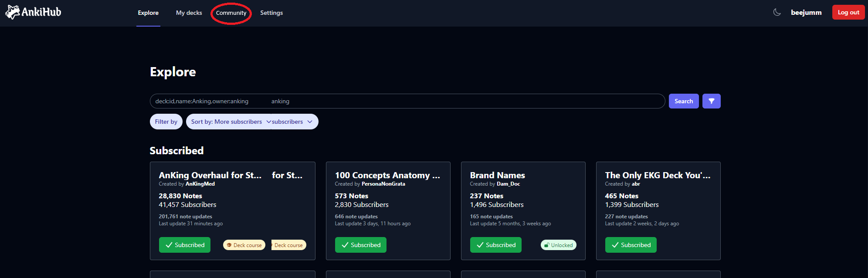Open the Community tab
The width and height of the screenshot is (868, 278).
pos(231,13)
